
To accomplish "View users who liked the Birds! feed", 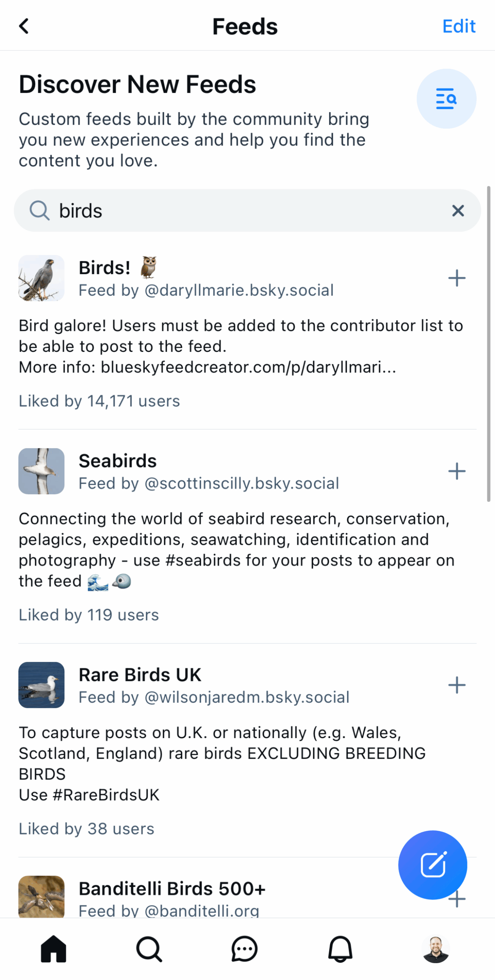I will click(x=99, y=400).
